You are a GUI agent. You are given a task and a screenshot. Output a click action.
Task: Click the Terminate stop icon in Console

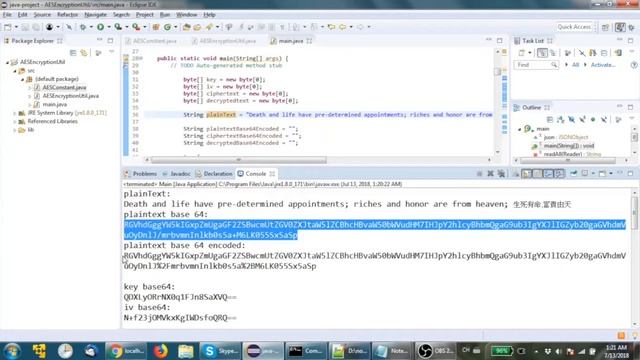coord(479,173)
